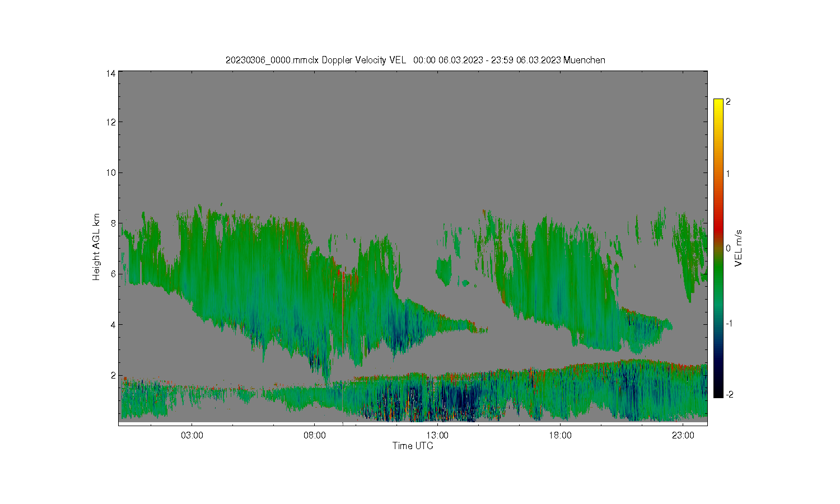This screenshot has height=504, width=840.
Task: Click the '10' height tick label
Action: coord(111,172)
